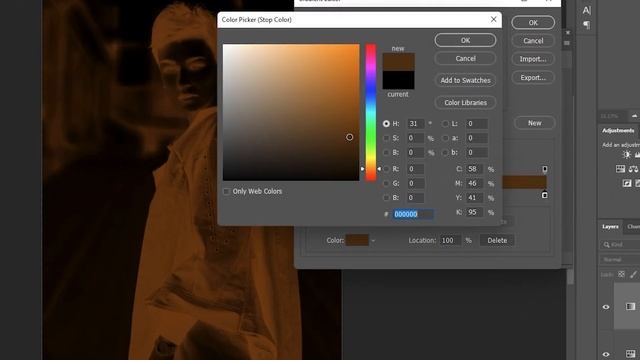Open the Color stop dropdown arrow
Screen dimensions: 640x360
pos(373,241)
